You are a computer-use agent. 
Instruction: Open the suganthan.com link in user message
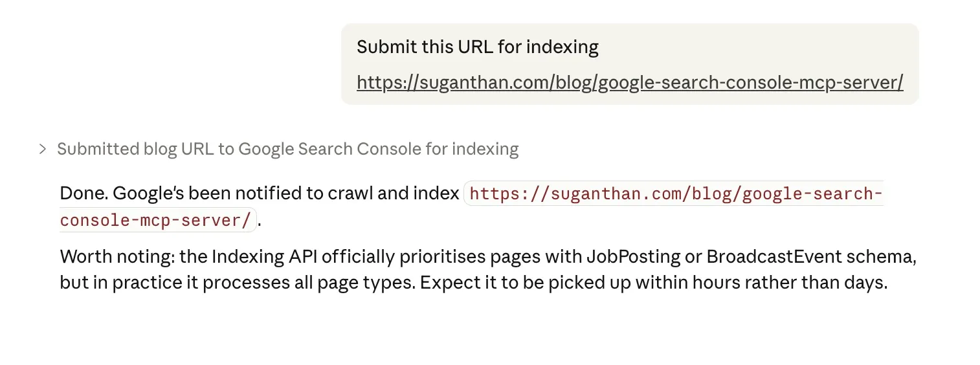click(x=629, y=83)
